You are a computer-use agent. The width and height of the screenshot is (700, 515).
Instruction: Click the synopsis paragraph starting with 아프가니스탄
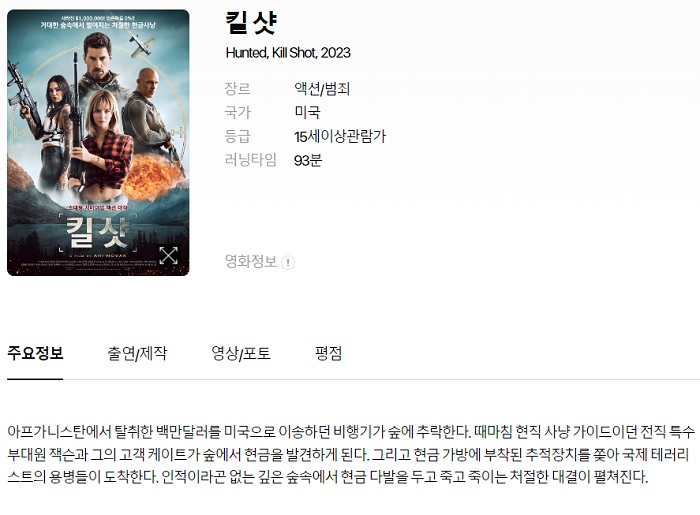pos(351,454)
